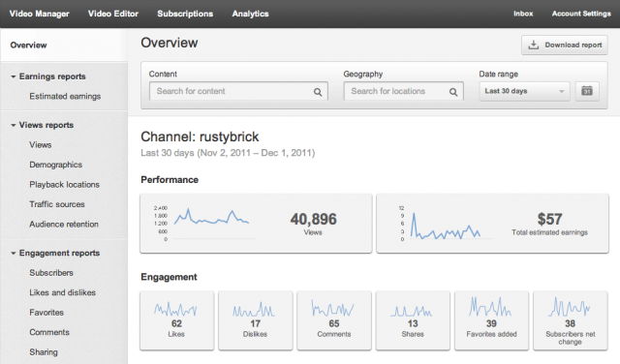
Task: Open Account Settings
Action: coord(581,14)
